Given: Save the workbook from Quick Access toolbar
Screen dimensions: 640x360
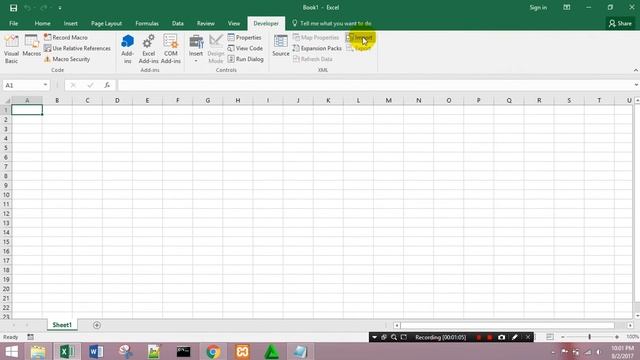Looking at the screenshot, I should click(x=13, y=8).
